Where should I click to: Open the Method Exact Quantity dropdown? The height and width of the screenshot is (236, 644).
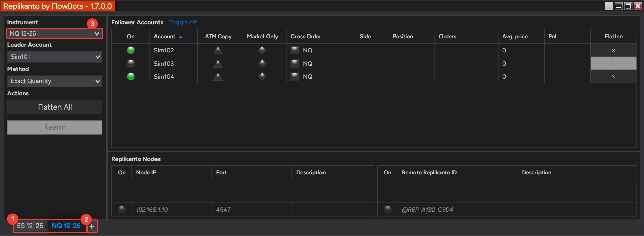pyautogui.click(x=55, y=81)
